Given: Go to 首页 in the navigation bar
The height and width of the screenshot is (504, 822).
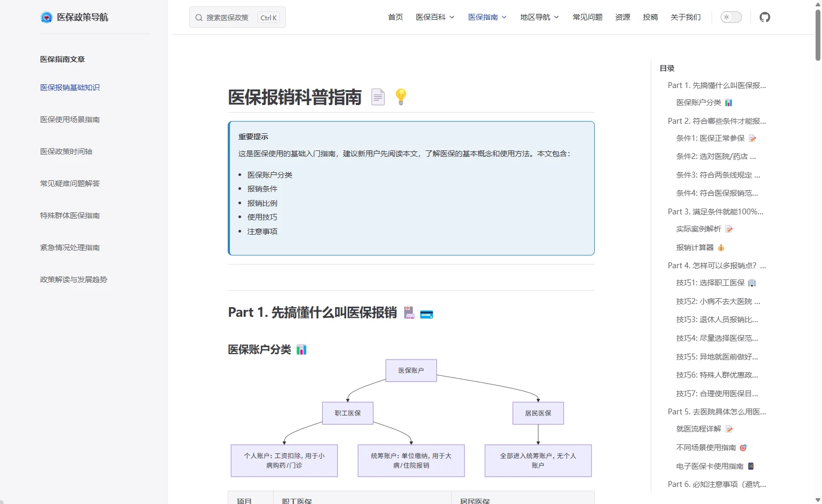Looking at the screenshot, I should (395, 17).
